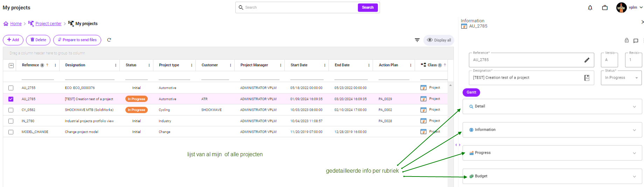Open the End Date column menu
Viewport: 644px width, 187px height.
coord(369,65)
